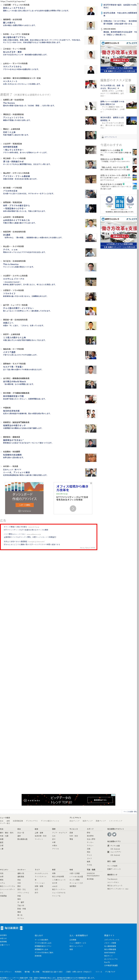
Task: Select the スポーツ footer category
Action: coord(90,829)
